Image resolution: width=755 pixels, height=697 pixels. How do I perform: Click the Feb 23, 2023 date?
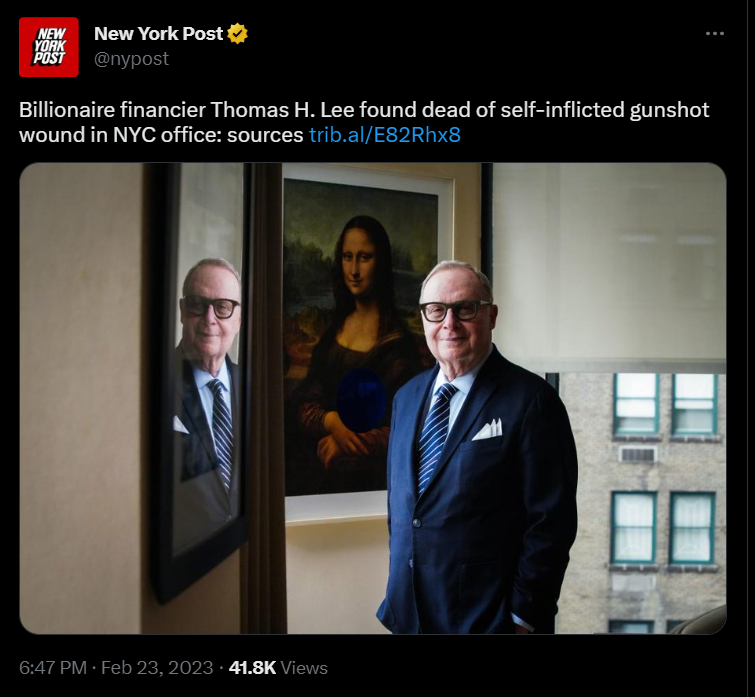[157, 668]
